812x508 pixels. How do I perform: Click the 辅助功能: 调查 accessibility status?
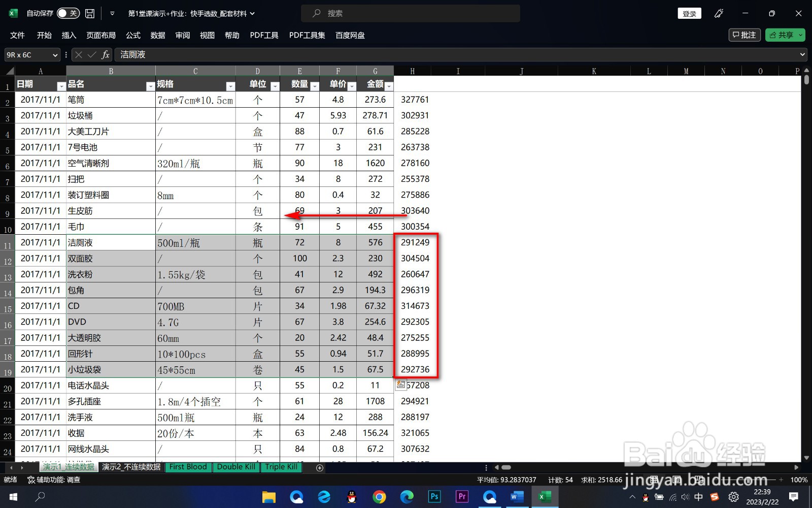pyautogui.click(x=54, y=480)
